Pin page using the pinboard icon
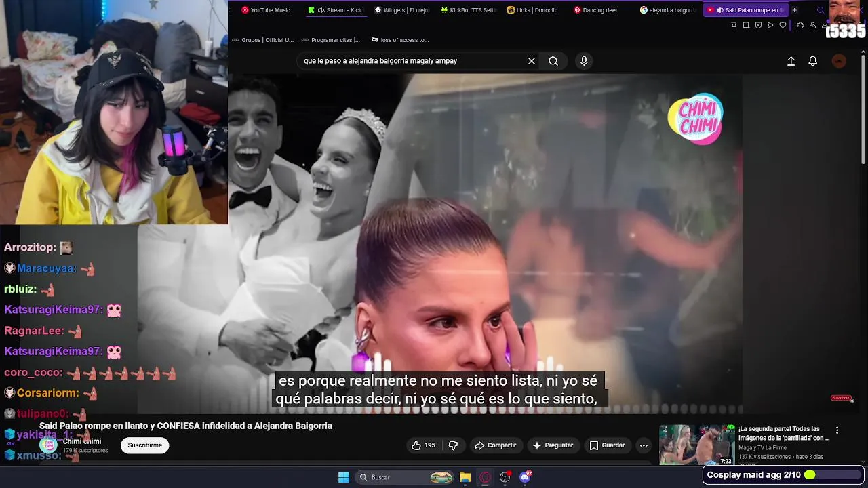 [734, 25]
